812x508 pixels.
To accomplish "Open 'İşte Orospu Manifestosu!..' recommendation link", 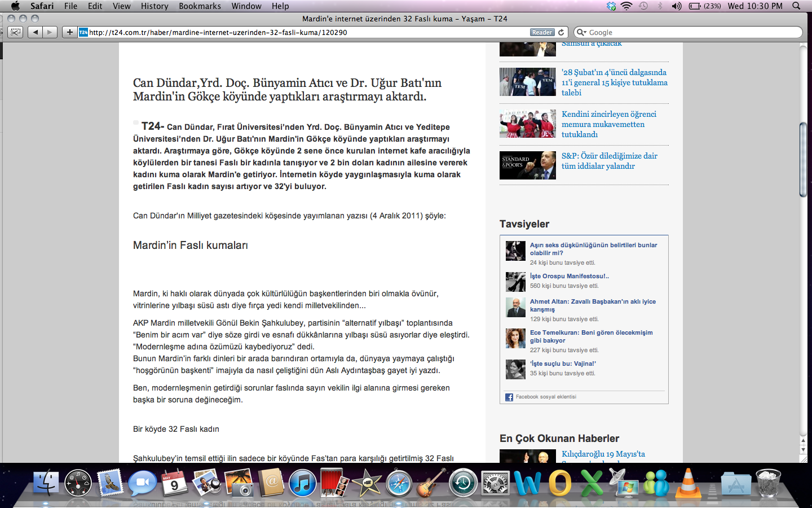I will point(569,276).
